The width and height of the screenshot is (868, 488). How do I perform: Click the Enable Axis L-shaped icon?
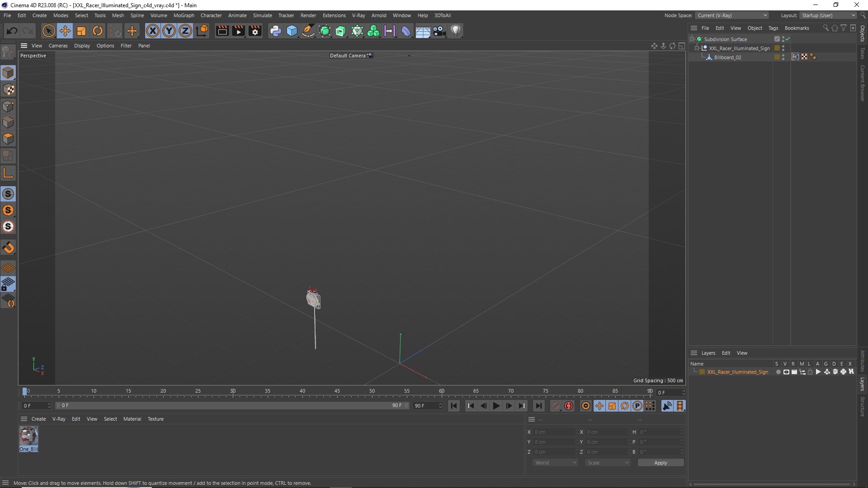[x=8, y=173]
